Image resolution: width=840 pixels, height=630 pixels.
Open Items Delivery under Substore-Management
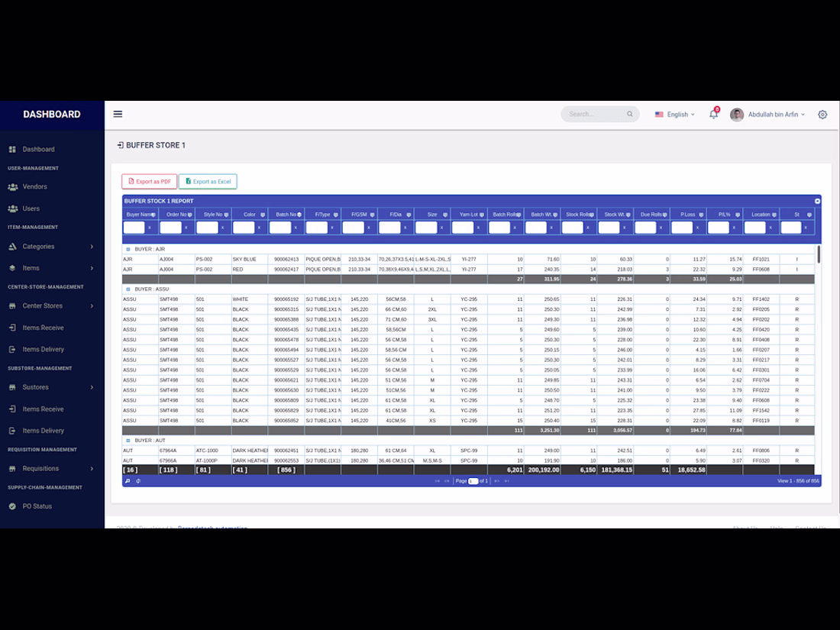click(44, 431)
